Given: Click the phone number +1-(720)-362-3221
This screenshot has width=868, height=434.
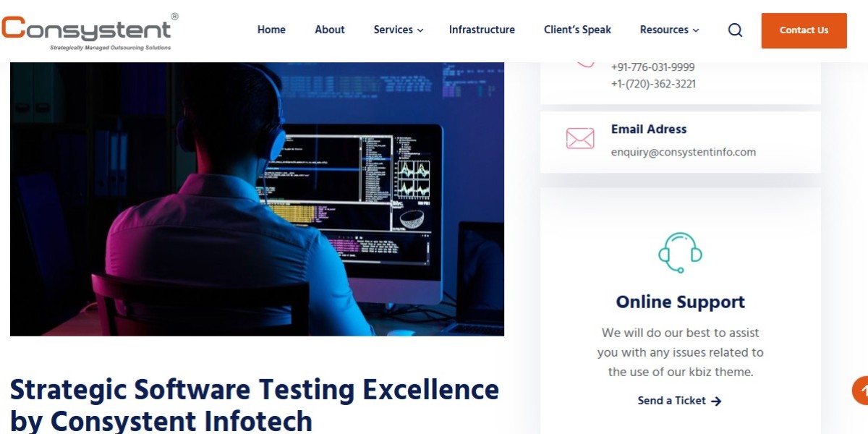Looking at the screenshot, I should click(654, 84).
